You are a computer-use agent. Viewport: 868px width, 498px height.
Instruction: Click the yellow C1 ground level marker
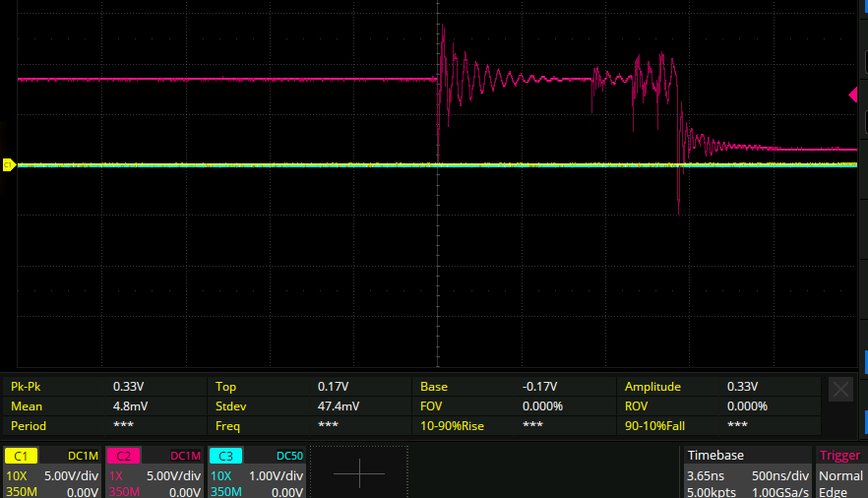tap(9, 164)
